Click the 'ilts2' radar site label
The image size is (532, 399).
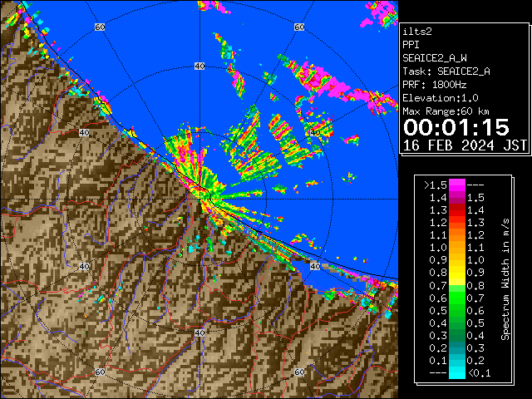click(417, 32)
